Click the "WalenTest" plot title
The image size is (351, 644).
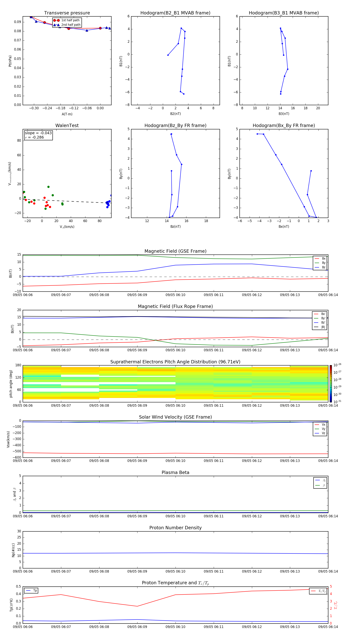(x=67, y=125)
